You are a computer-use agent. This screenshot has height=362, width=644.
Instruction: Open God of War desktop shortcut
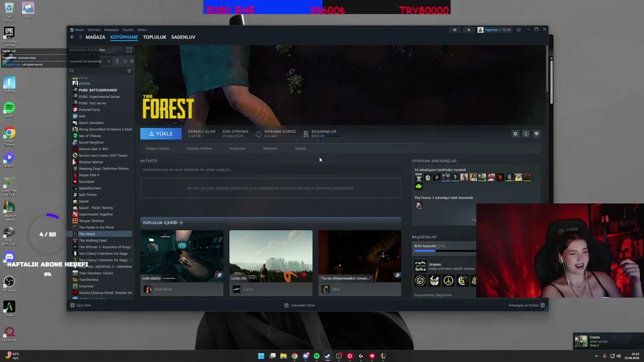click(x=9, y=334)
